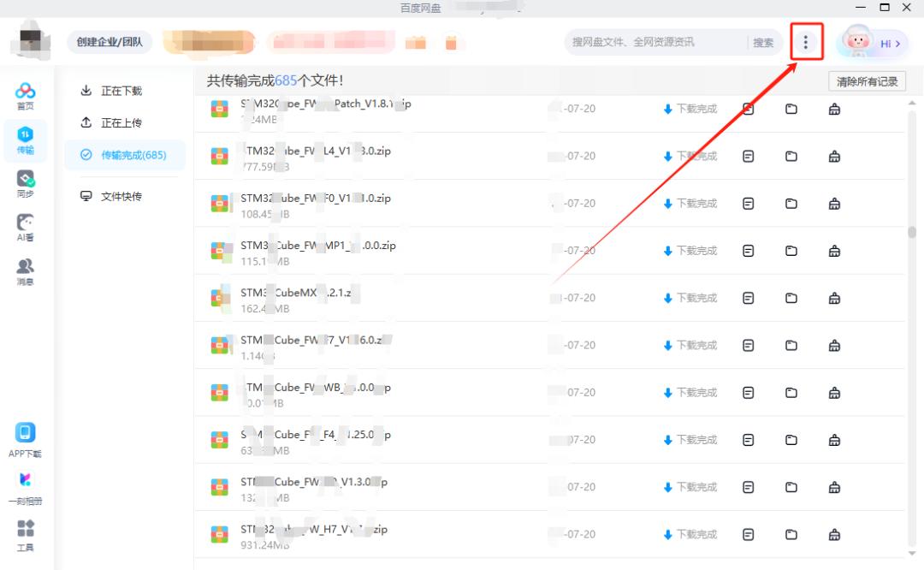Viewport: 924px width, 570px height.
Task: Delete the record of the top completed file
Action: [834, 109]
